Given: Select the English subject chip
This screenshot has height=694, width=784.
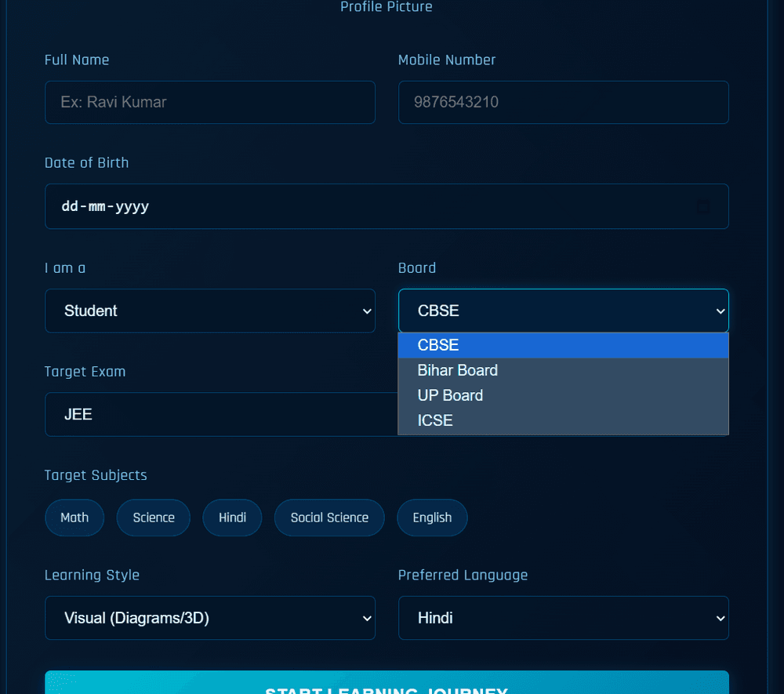Looking at the screenshot, I should point(432,518).
